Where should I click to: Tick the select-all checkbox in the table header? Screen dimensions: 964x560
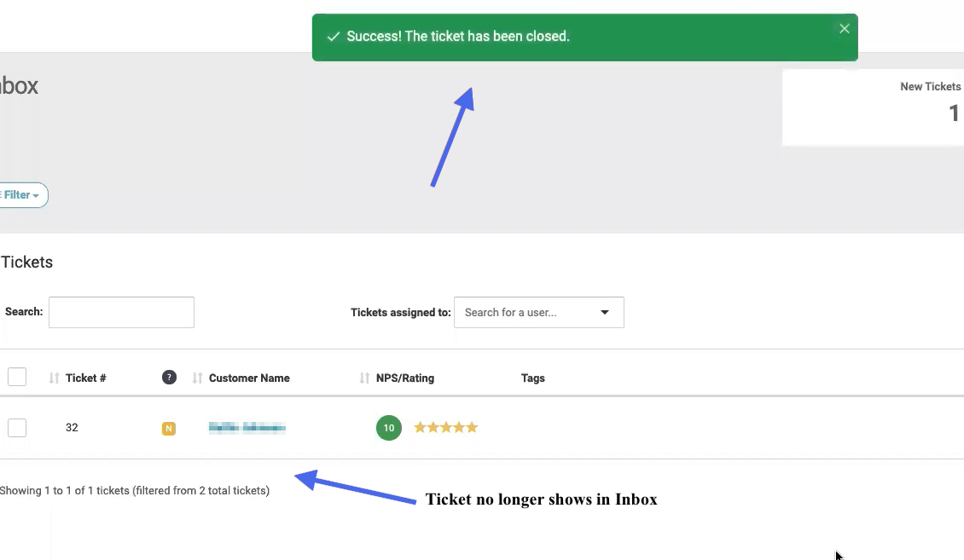[17, 377]
